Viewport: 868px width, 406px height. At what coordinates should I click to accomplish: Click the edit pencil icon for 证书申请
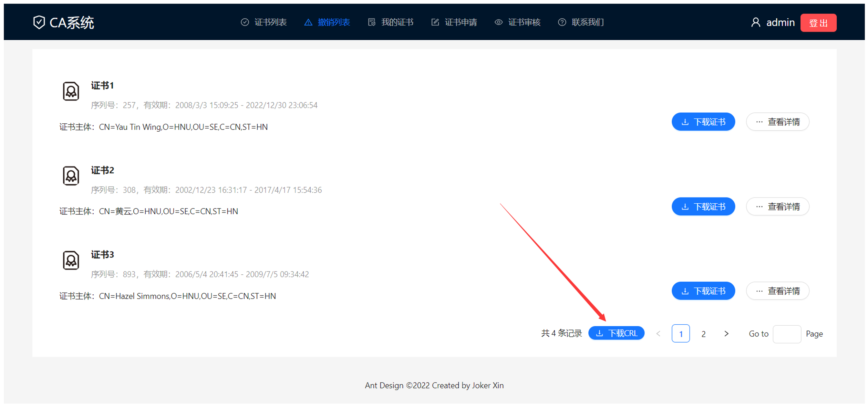[x=435, y=22]
